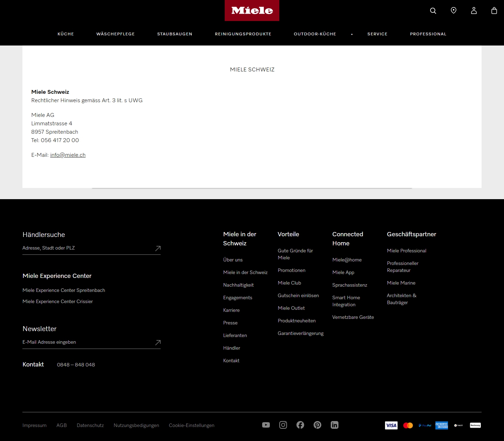This screenshot has height=441, width=504.
Task: View the shopping bag icon
Action: pos(494,10)
